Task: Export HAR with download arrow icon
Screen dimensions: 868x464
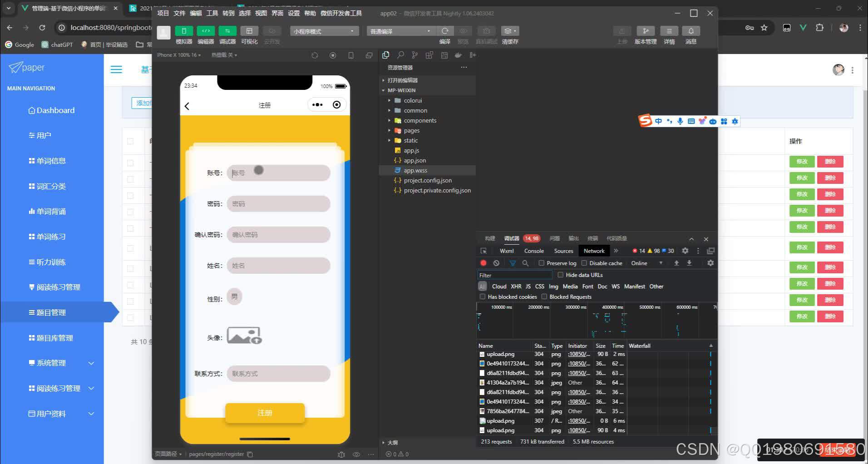Action: [x=689, y=263]
